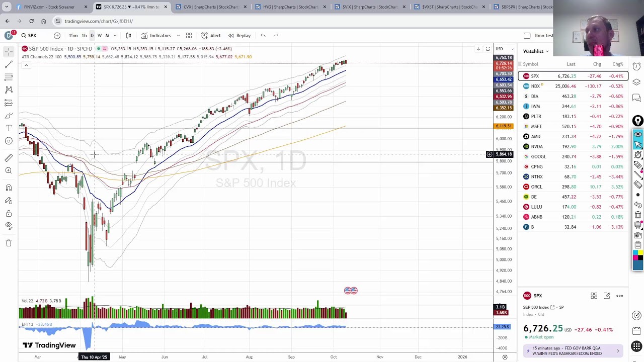Expand the favorite indicators dropdown arrow
Viewport: 644px width, 362px height.
pyautogui.click(x=178, y=36)
